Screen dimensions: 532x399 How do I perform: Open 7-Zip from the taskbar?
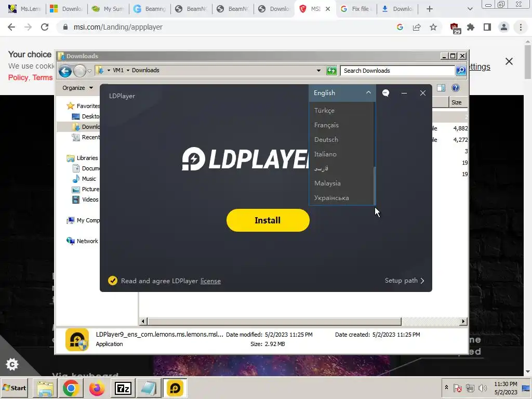[123, 388]
